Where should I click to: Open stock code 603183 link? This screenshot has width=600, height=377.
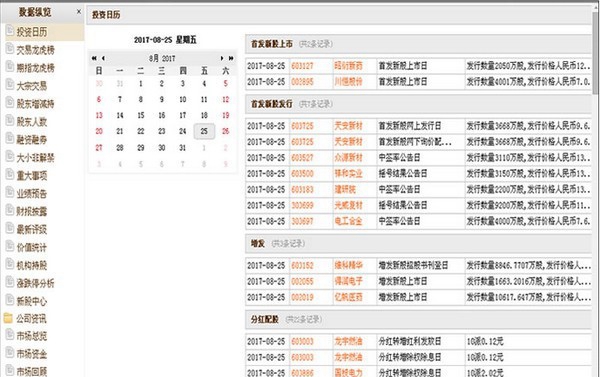(302, 189)
